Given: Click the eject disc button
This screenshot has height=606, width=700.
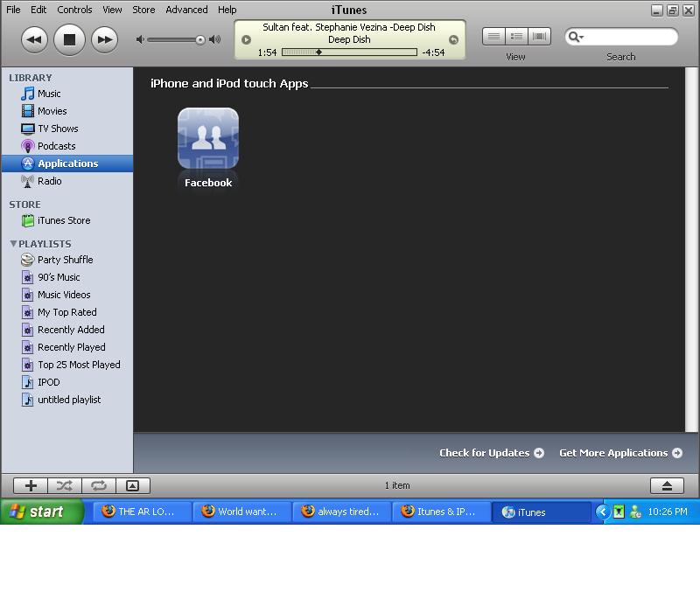Looking at the screenshot, I should (666, 485).
